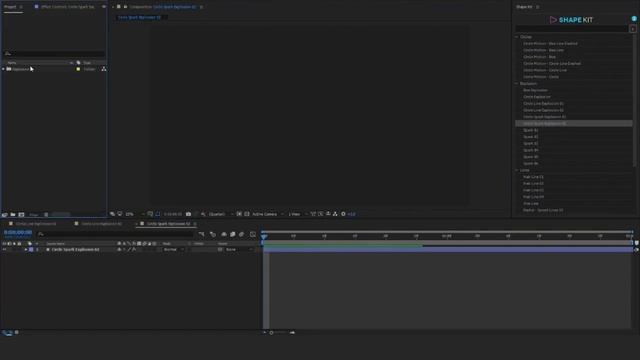Open Circle Line Explosion 01 timeline tab
Image resolution: width=640 pixels, height=360 pixels.
click(x=36, y=224)
